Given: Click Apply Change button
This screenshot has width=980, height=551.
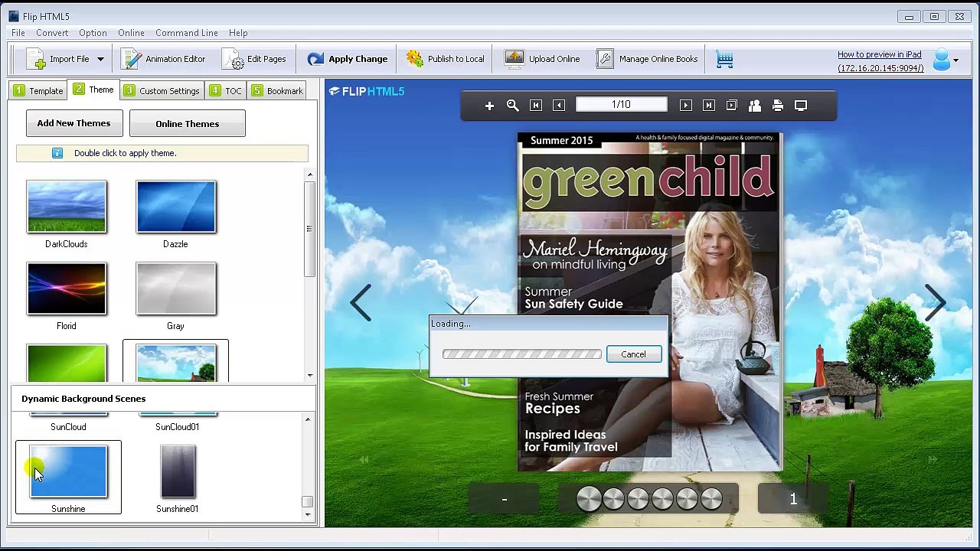Looking at the screenshot, I should click(348, 59).
